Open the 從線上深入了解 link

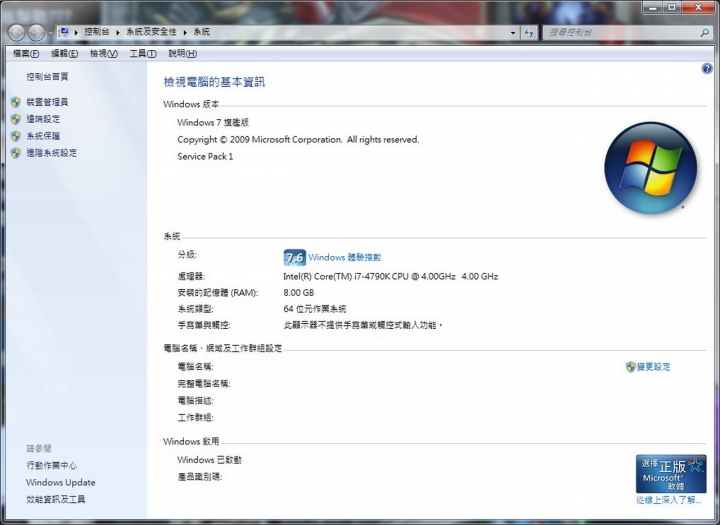coord(669,500)
